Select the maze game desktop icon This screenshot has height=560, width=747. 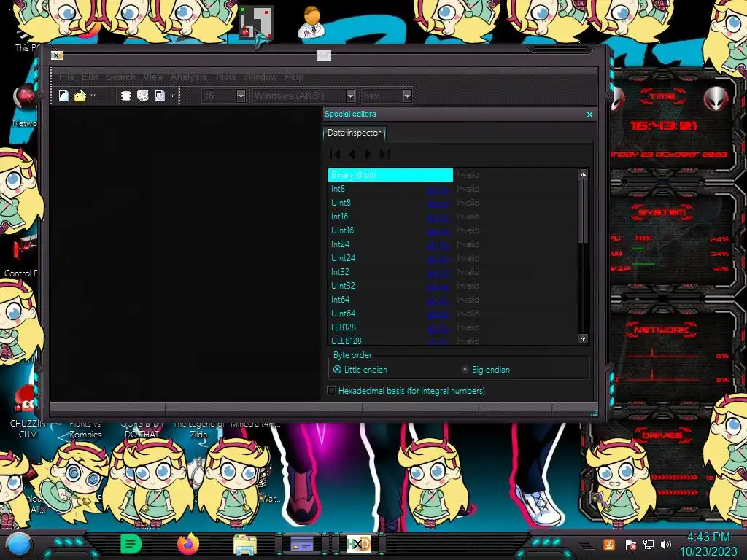[256, 23]
